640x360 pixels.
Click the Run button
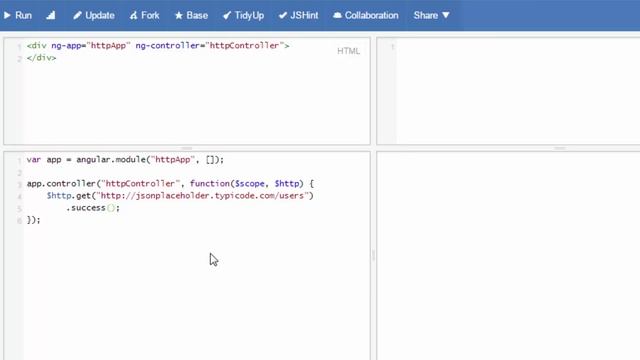pos(18,16)
